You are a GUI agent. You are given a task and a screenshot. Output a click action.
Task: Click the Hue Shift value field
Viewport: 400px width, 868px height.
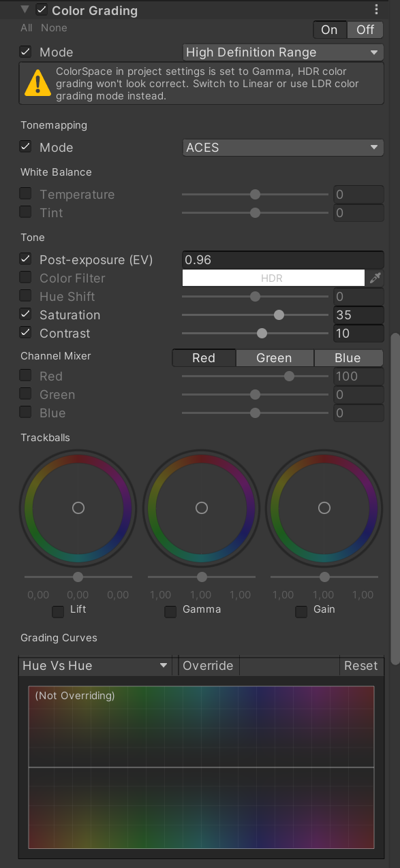[x=358, y=296]
